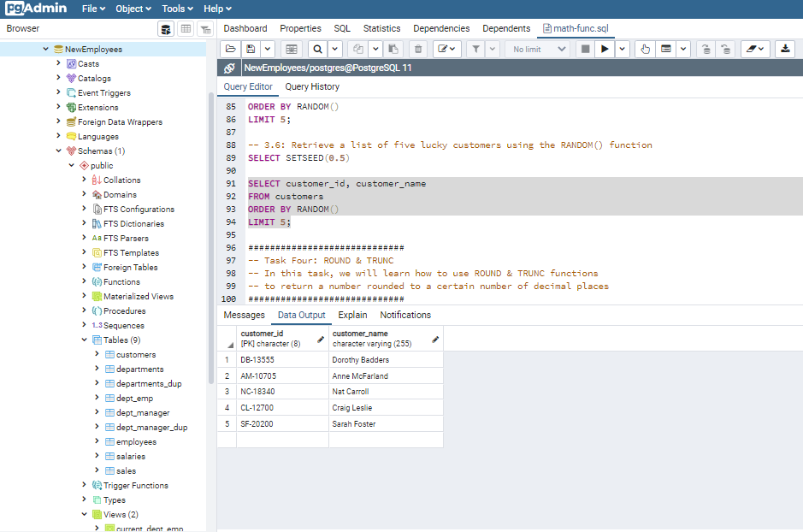
Task: Open the execute options dropdown arrow
Action: pyautogui.click(x=623, y=50)
